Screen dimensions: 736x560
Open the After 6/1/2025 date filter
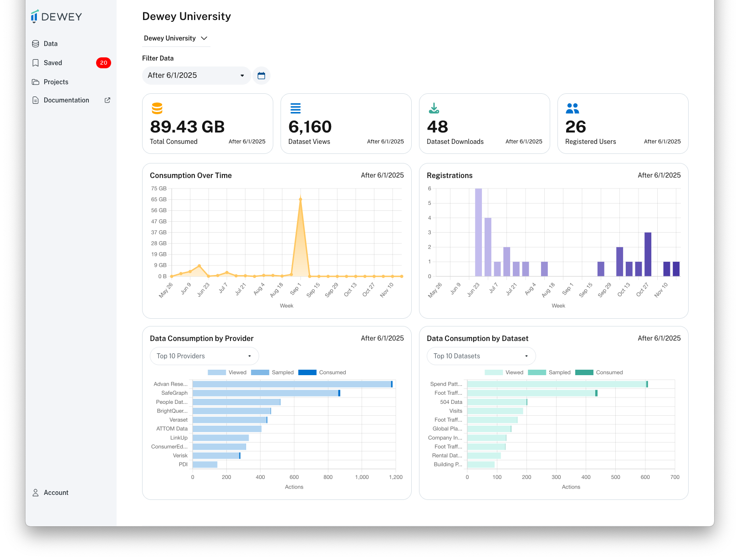196,76
